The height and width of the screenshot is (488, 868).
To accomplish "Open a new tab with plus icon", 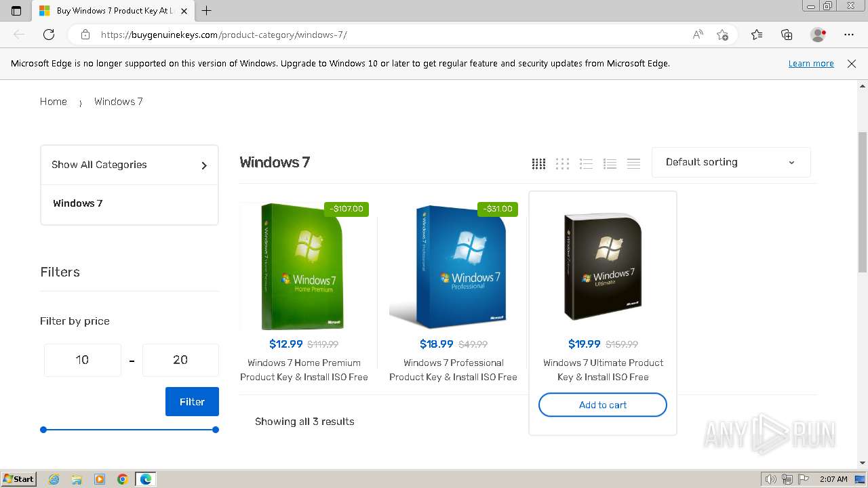I will click(207, 11).
